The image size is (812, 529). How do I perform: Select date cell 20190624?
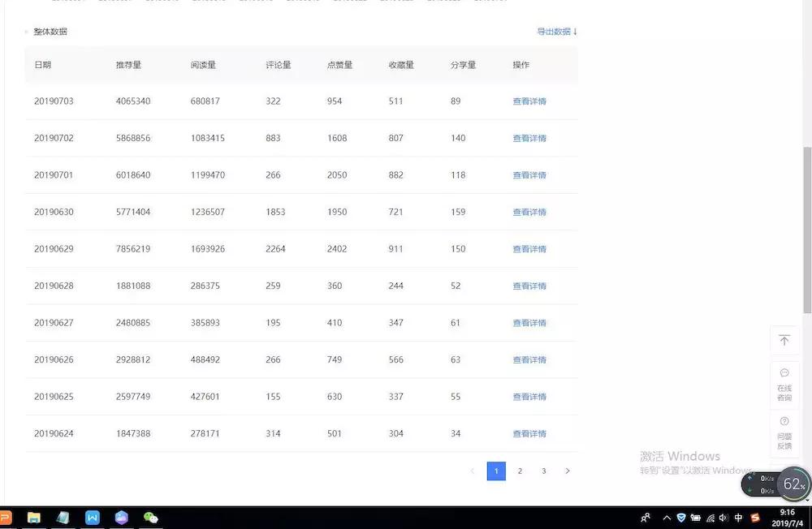(54, 434)
